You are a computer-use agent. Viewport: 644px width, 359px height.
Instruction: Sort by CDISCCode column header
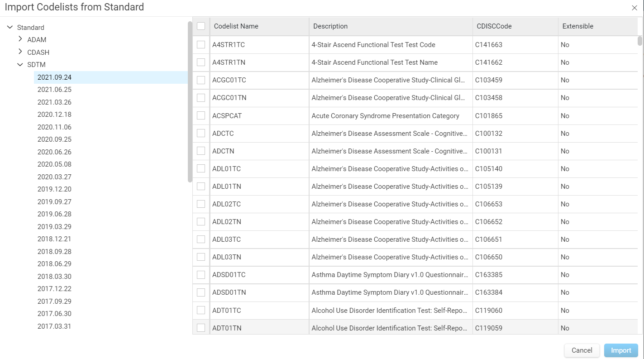pyautogui.click(x=494, y=26)
